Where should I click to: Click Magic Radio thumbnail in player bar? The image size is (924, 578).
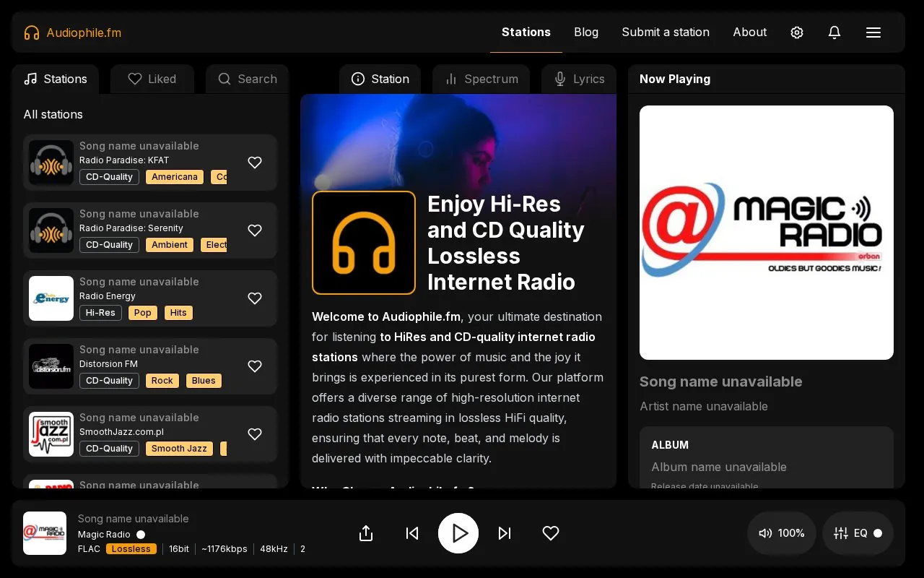coord(45,533)
